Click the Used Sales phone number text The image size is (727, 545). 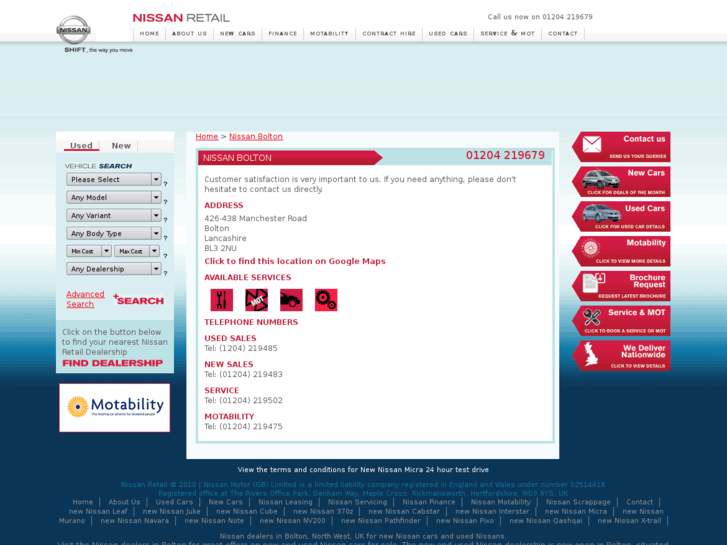[x=241, y=348]
